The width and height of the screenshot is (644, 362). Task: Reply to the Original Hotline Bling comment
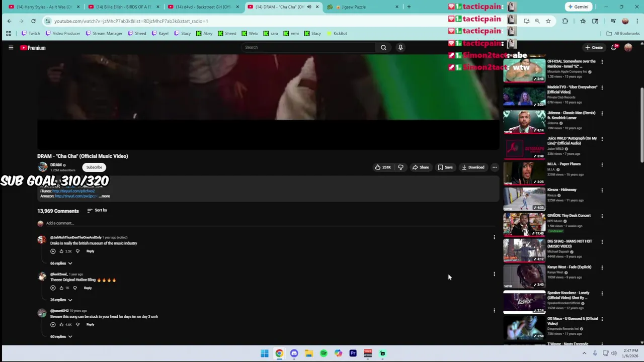click(88, 288)
